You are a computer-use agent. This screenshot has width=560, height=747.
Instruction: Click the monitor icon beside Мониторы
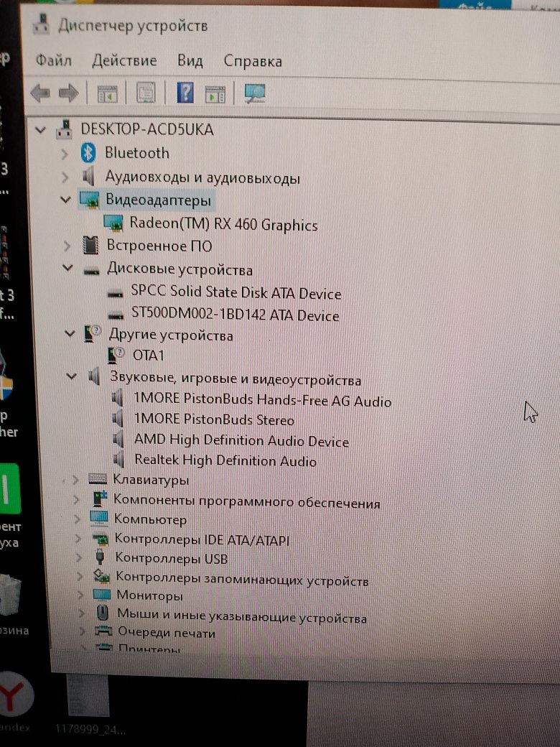(102, 594)
